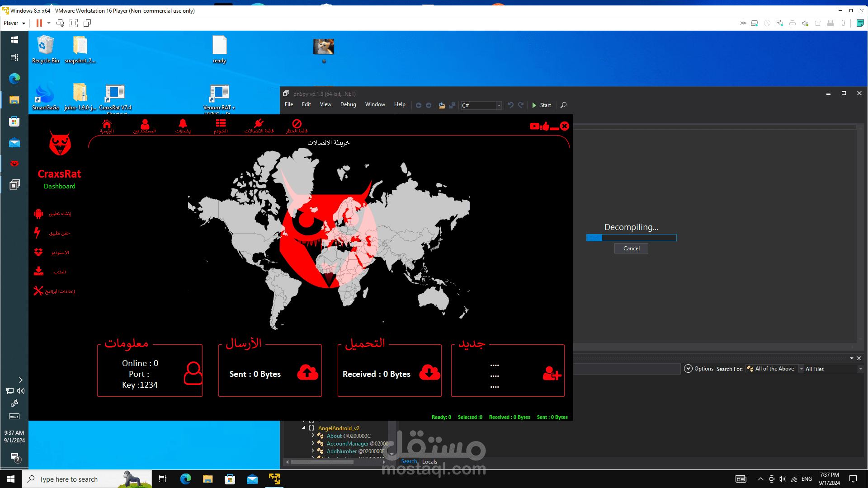The image size is (868, 488).
Task: Open the Debug menu in dnSpy
Action: (348, 104)
